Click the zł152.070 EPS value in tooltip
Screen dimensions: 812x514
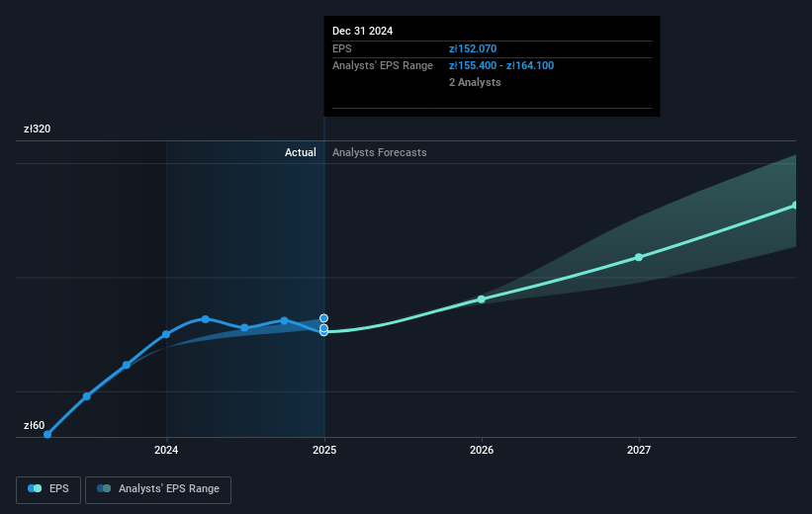[473, 48]
